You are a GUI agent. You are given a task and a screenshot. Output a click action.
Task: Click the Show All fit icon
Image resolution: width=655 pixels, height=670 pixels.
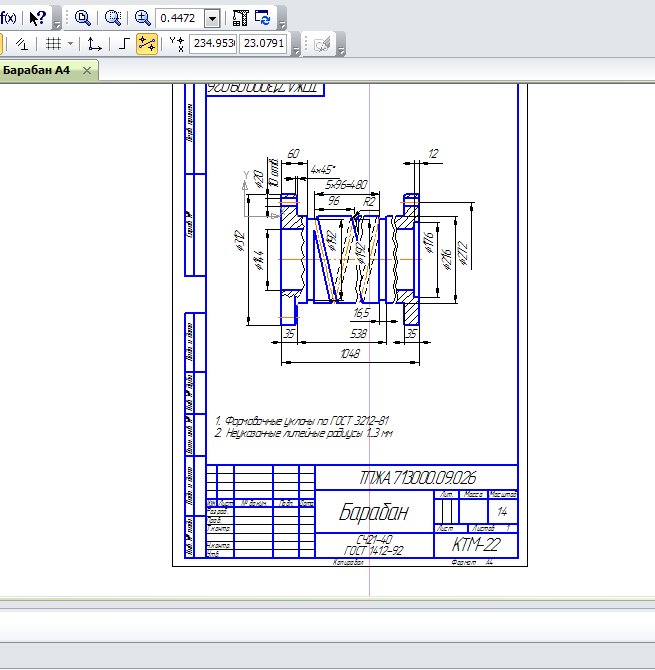tap(240, 18)
